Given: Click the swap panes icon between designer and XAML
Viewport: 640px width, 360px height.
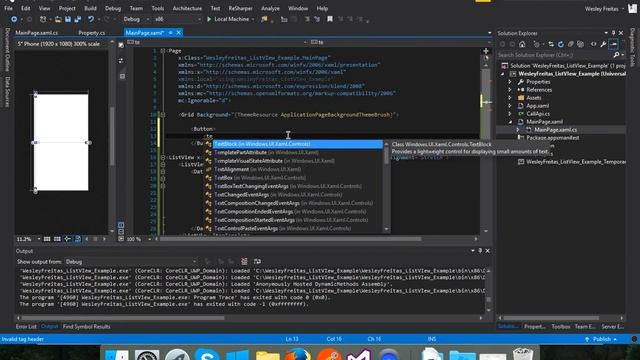Looking at the screenshot, I should pyautogui.click(x=121, y=61).
